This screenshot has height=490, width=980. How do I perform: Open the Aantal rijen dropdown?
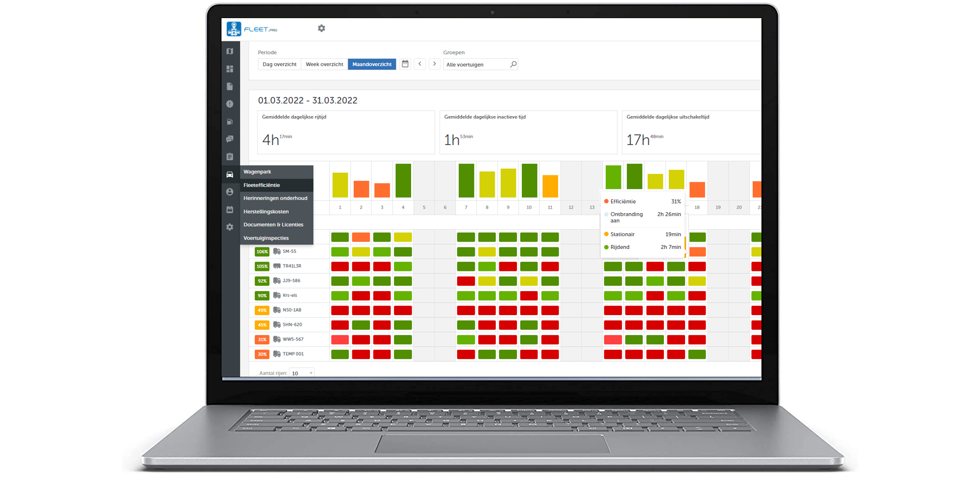pos(301,373)
